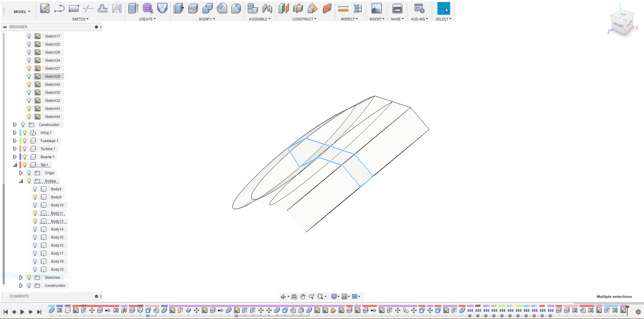This screenshot has width=644, height=319.
Task: Toggle visibility of Fuselage:1 component
Action: 24,141
